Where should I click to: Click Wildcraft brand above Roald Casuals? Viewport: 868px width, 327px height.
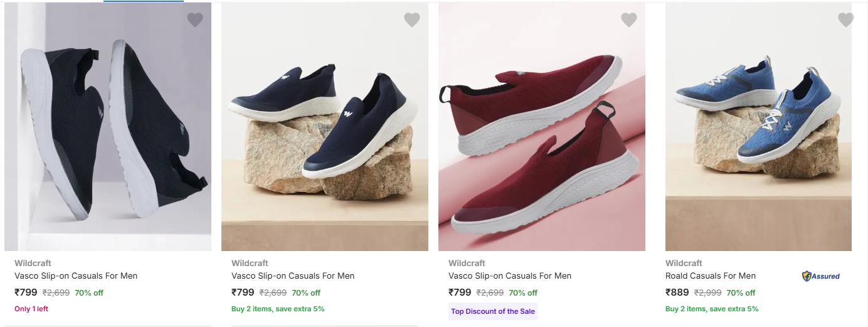pos(684,264)
